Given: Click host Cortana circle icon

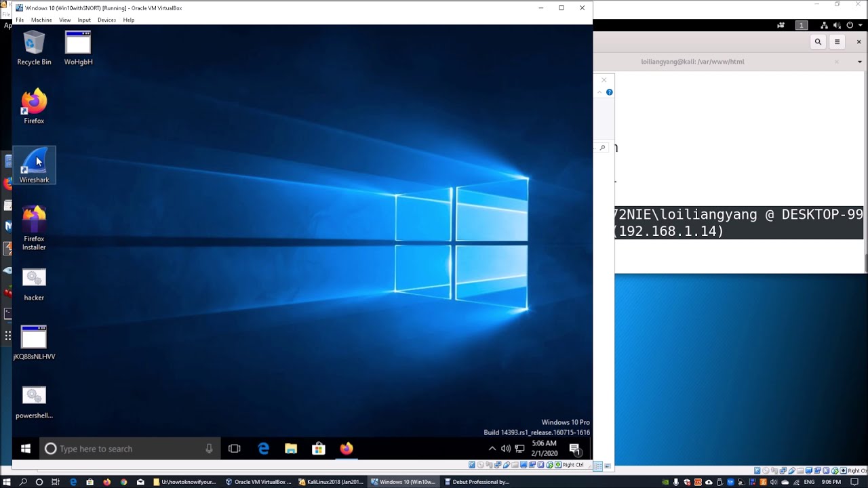Looking at the screenshot, I should pyautogui.click(x=39, y=482).
